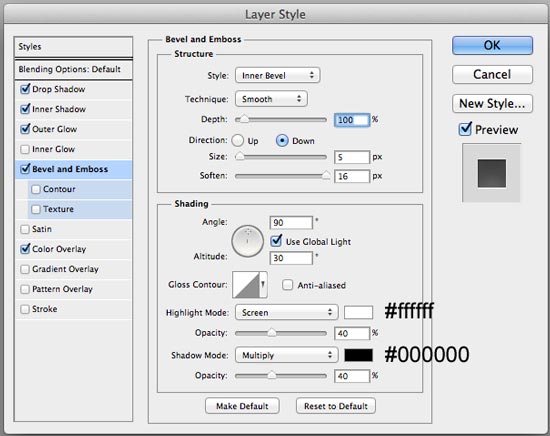Click the Gloss Contour curve thumbnail
Screen dimensions: 550x436
[246, 284]
